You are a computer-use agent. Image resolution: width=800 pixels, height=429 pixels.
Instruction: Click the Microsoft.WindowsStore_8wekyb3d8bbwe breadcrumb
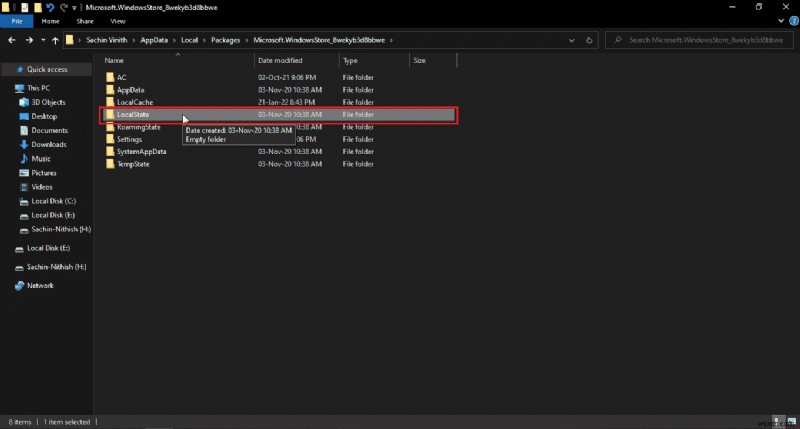click(x=319, y=40)
